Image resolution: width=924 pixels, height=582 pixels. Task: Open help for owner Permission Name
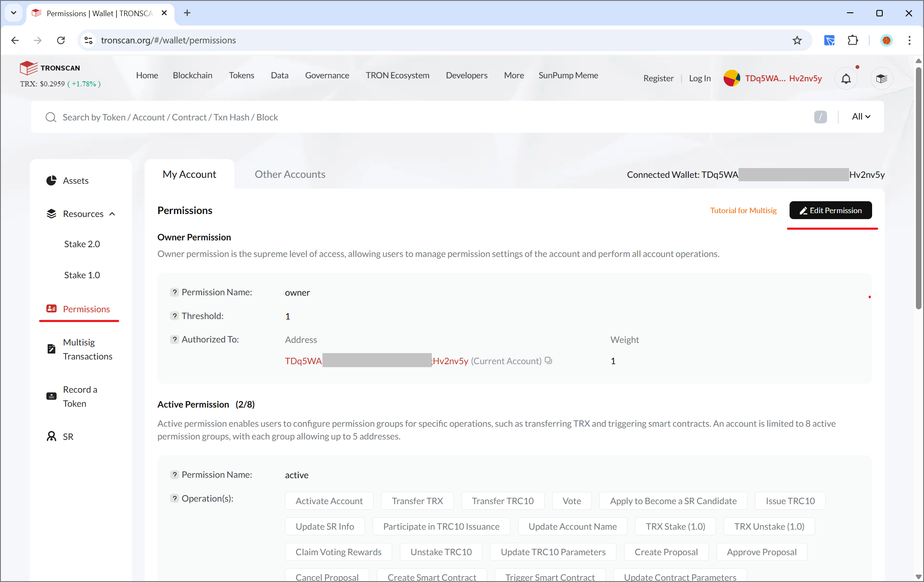[174, 292]
